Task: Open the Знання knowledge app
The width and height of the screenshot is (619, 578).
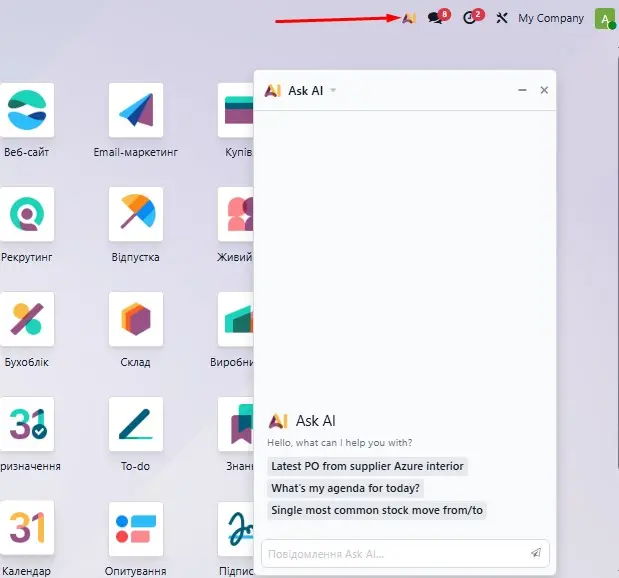Action: tap(236, 424)
